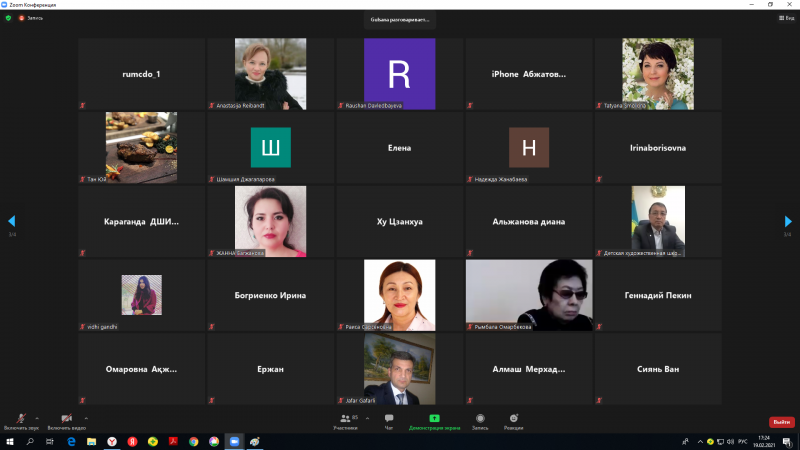Expand video options arrow beside camera

click(x=85, y=417)
